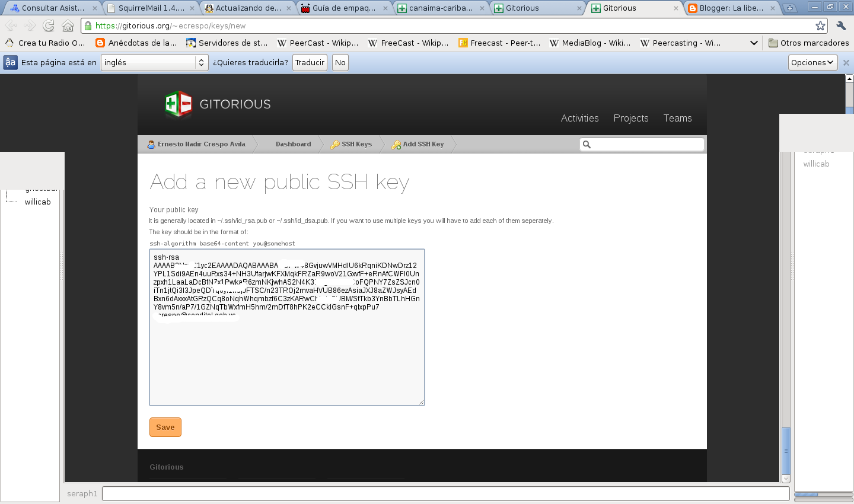Click the browser home icon
Image resolution: width=854 pixels, height=504 pixels.
tap(68, 25)
